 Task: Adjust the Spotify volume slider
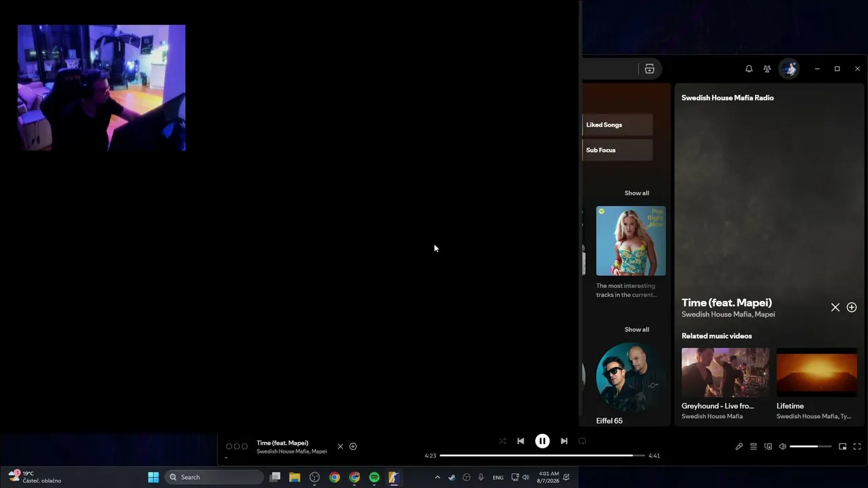810,447
